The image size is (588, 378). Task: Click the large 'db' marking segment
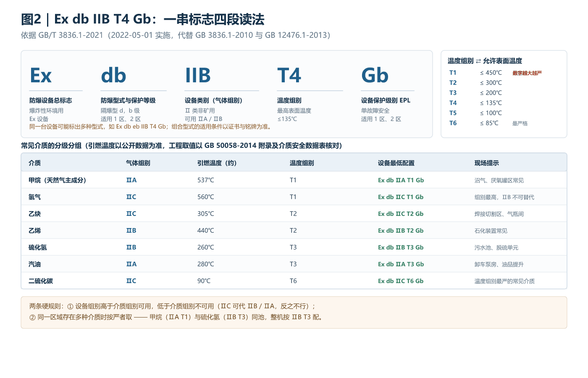coord(113,76)
